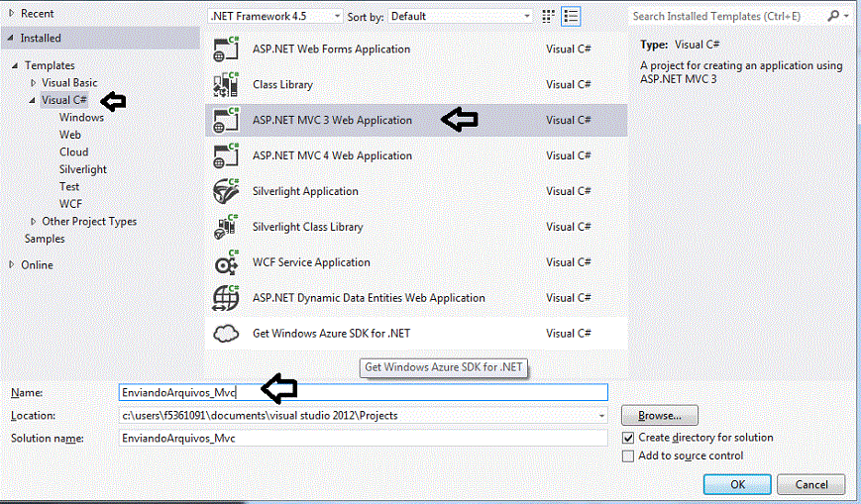
Task: Click the Dynamic Data Entities globe icon
Action: point(226,298)
